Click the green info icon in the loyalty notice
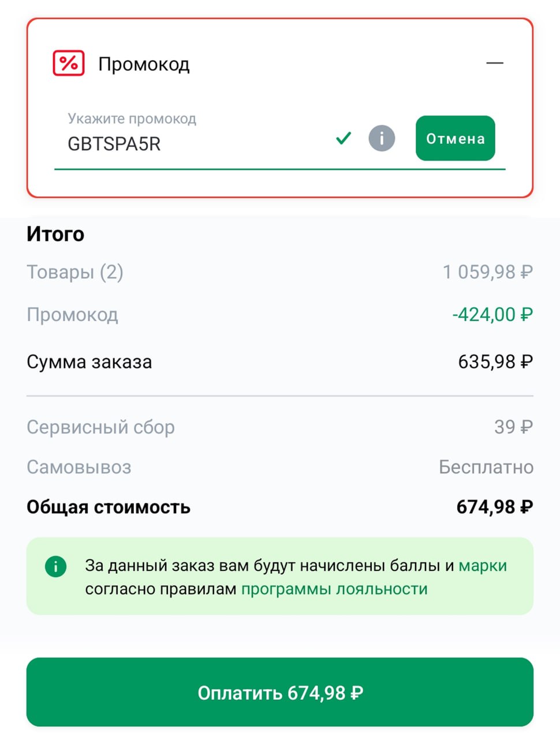 [x=56, y=566]
